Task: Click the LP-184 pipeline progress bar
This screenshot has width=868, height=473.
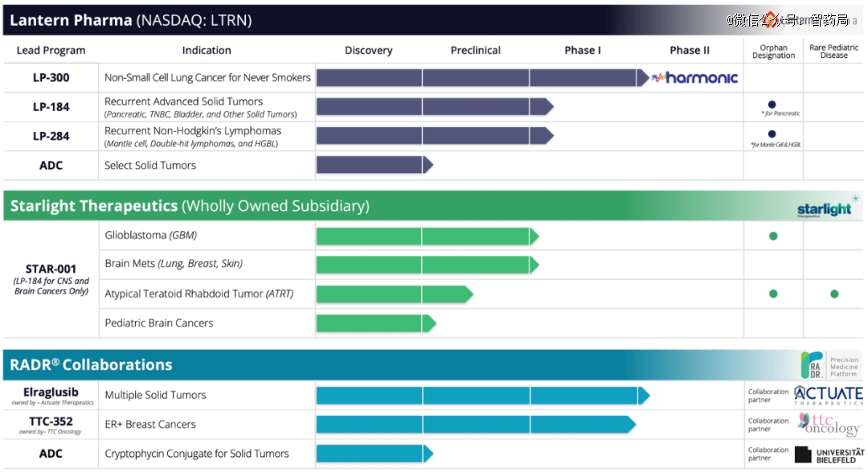Action: [435, 106]
